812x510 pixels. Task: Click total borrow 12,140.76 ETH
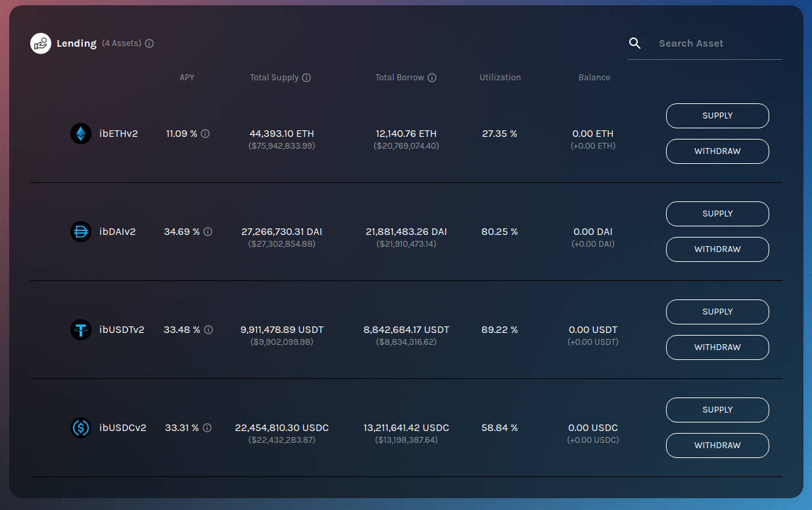pos(406,134)
